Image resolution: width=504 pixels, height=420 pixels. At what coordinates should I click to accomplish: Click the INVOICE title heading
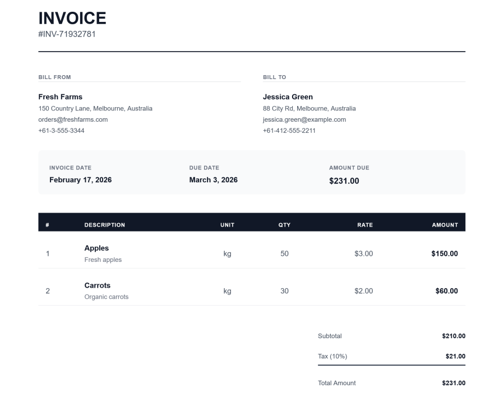click(x=71, y=18)
